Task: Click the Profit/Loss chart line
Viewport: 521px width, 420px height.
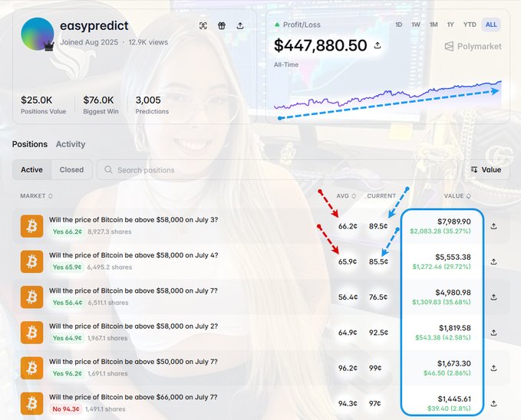Action: (x=387, y=94)
